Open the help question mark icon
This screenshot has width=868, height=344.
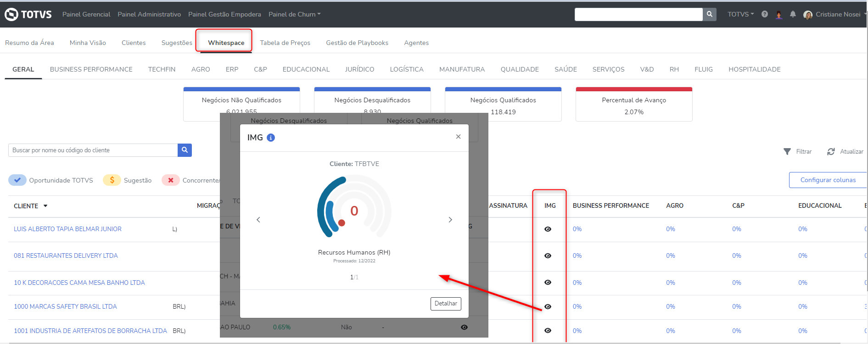tap(765, 14)
